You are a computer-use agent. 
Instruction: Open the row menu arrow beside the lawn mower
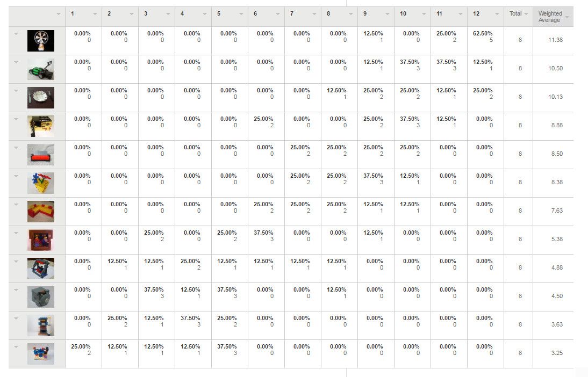tap(16, 62)
